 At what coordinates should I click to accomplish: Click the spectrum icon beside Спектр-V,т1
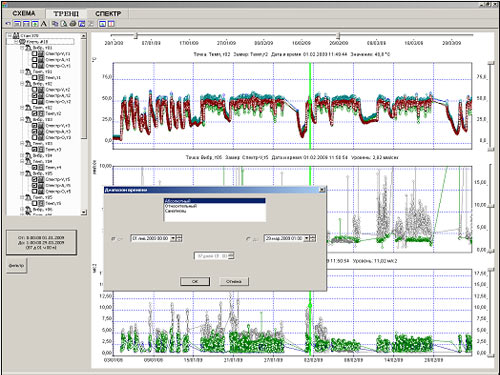tap(41, 54)
